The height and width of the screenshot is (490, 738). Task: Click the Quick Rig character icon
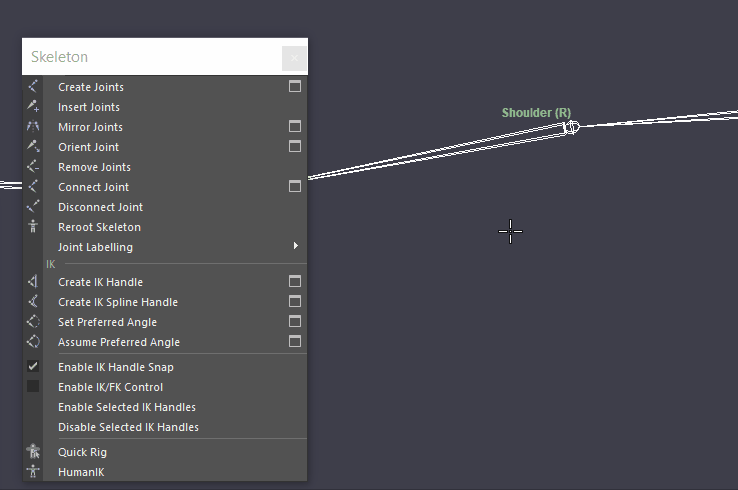[x=33, y=452]
